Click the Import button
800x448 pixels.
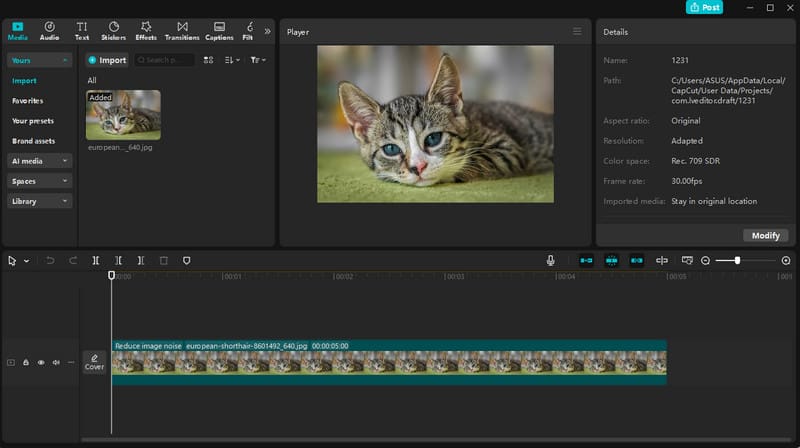(x=107, y=60)
